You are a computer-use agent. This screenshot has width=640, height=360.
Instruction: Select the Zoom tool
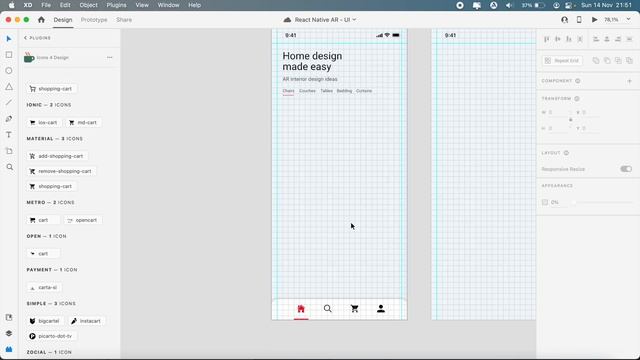(x=9, y=167)
